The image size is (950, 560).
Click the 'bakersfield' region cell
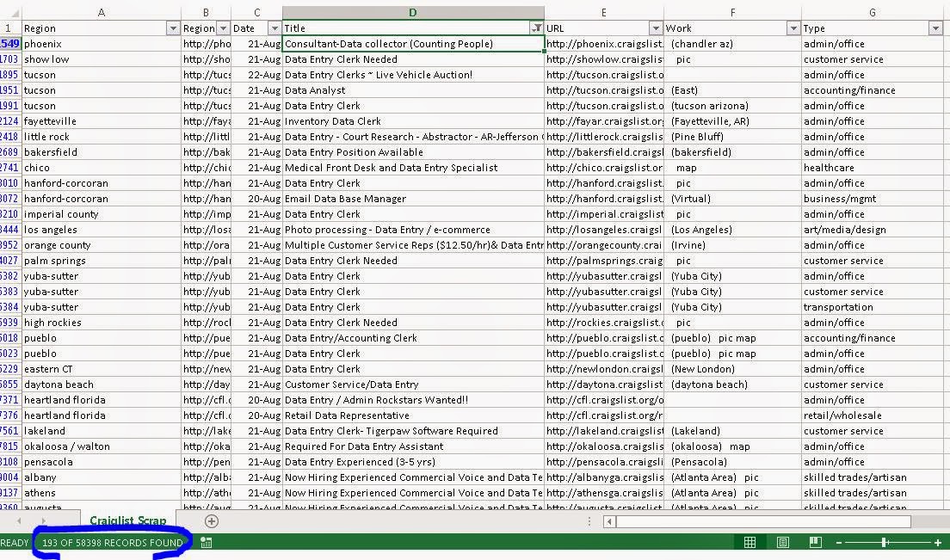(x=102, y=152)
